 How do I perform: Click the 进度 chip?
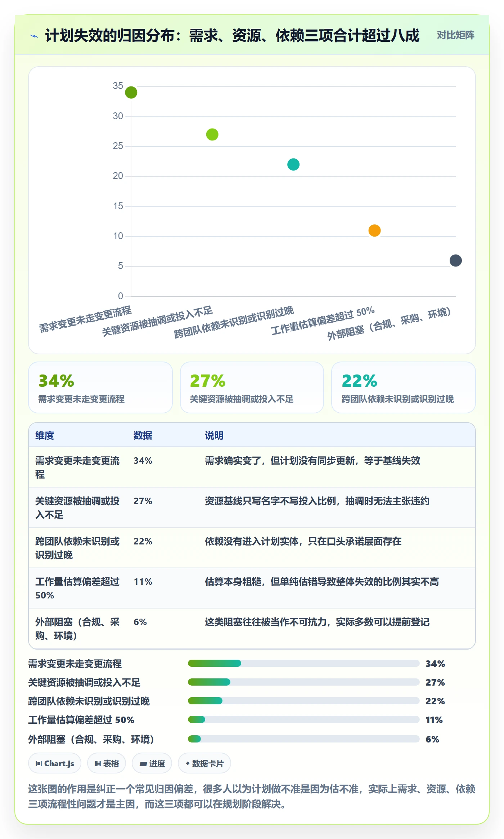(152, 763)
